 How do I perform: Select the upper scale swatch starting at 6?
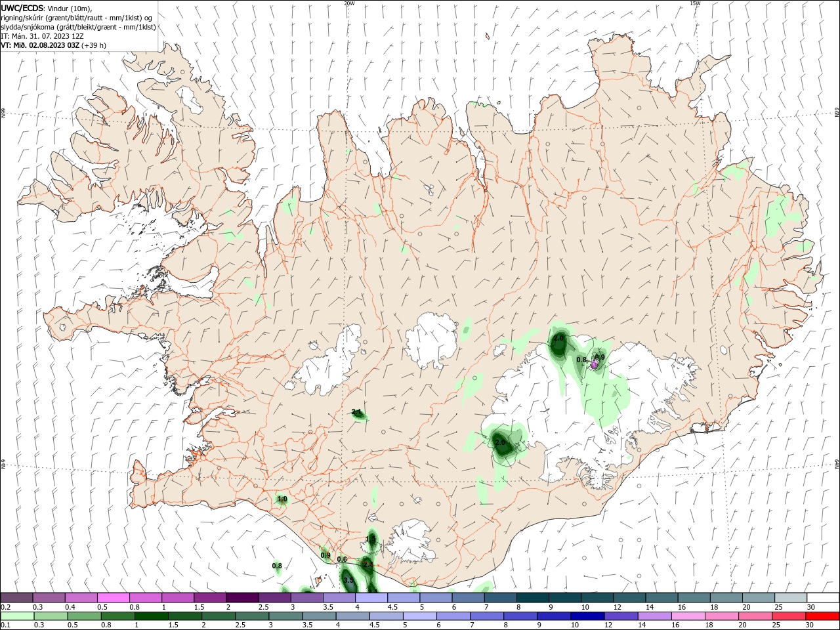468,598
